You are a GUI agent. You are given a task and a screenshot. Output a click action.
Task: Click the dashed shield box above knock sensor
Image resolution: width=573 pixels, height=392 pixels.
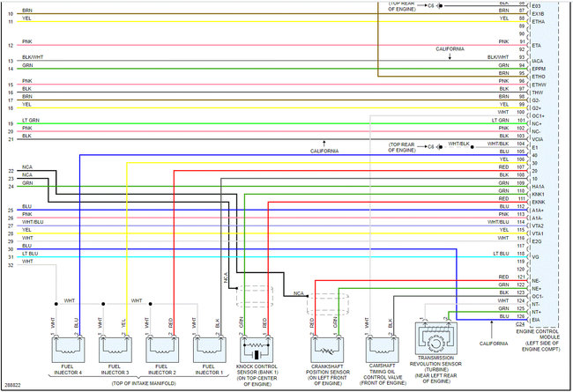(255, 296)
